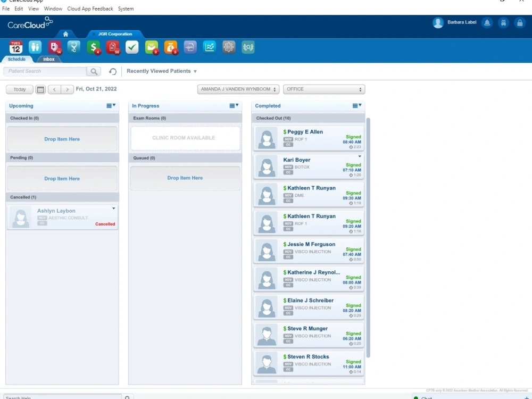Expand Recently Viewed Patients dropdown
532x399 pixels.
point(195,71)
